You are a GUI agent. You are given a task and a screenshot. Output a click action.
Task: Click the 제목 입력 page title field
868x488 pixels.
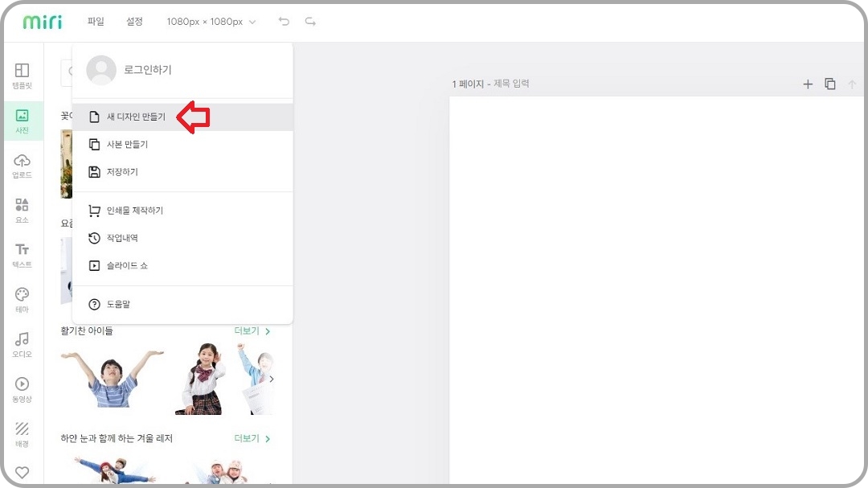(511, 84)
